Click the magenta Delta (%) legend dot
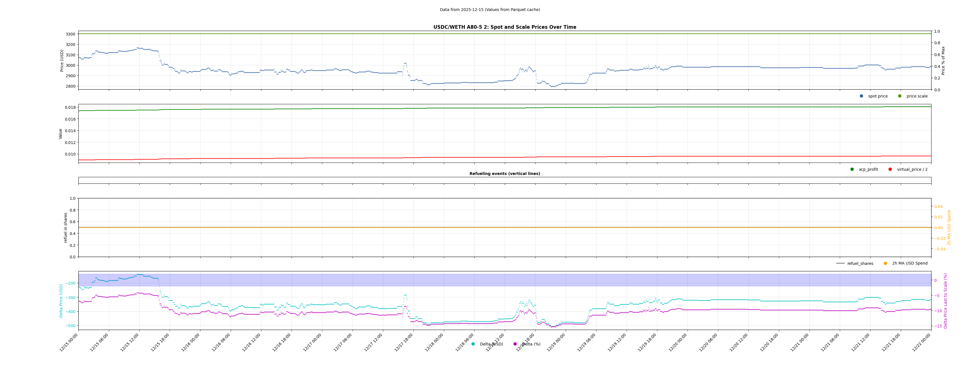 pyautogui.click(x=515, y=344)
